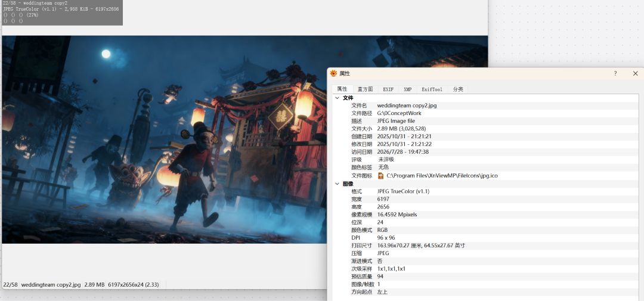Click the 22/58 counter in the status bar

10,284
